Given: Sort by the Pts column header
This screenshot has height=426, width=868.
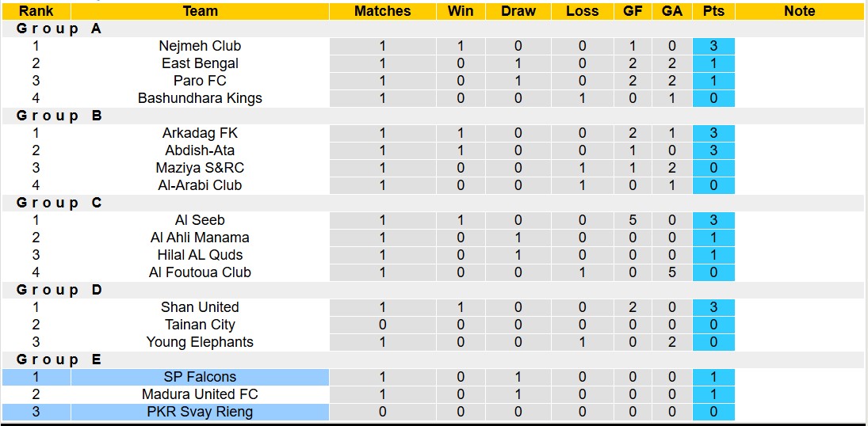Looking at the screenshot, I should [713, 11].
